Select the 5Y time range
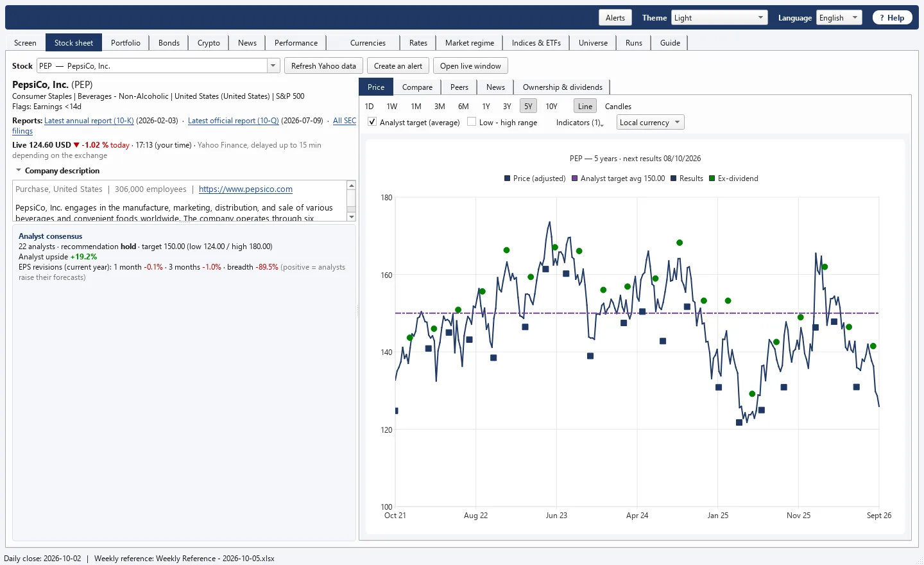 tap(528, 106)
